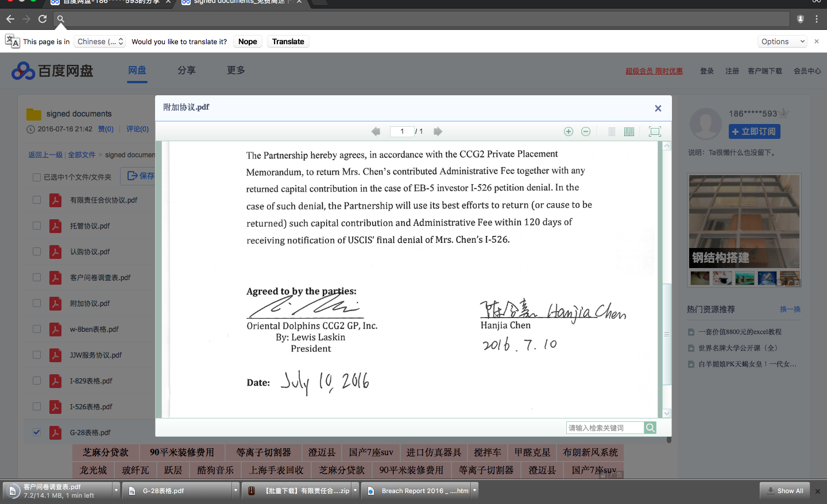Screen dimensions: 827x504
Task: Zoom in on the PDF document
Action: click(x=569, y=131)
